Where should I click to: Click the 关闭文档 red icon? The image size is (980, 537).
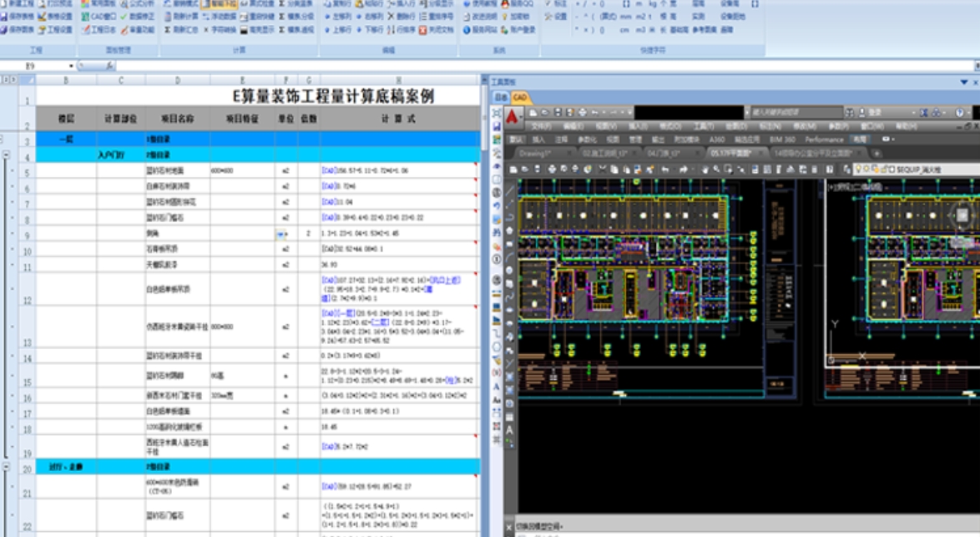423,29
